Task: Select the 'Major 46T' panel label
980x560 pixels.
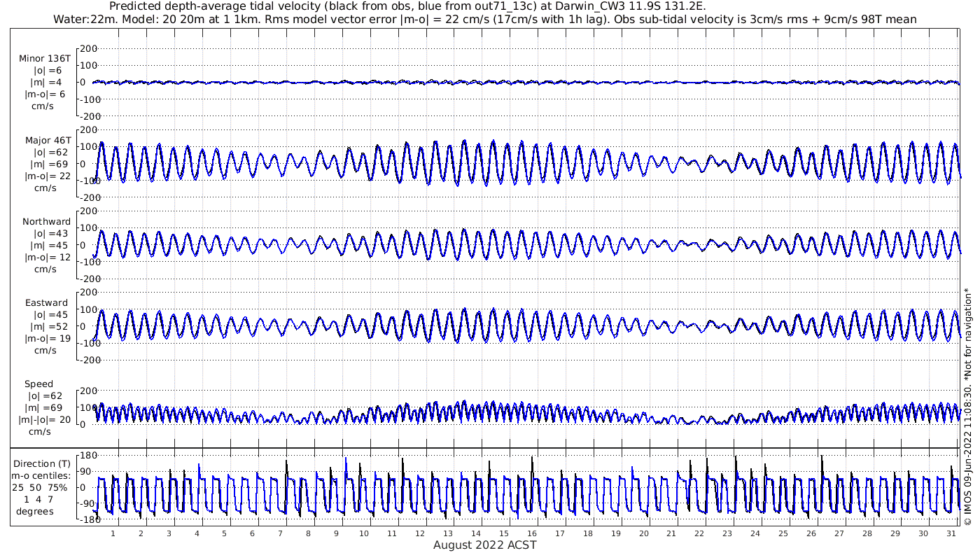Action: coord(48,141)
